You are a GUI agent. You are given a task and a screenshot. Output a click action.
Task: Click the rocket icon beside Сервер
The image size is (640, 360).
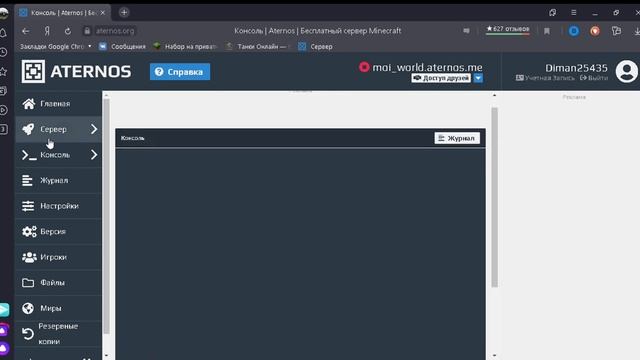(x=28, y=129)
